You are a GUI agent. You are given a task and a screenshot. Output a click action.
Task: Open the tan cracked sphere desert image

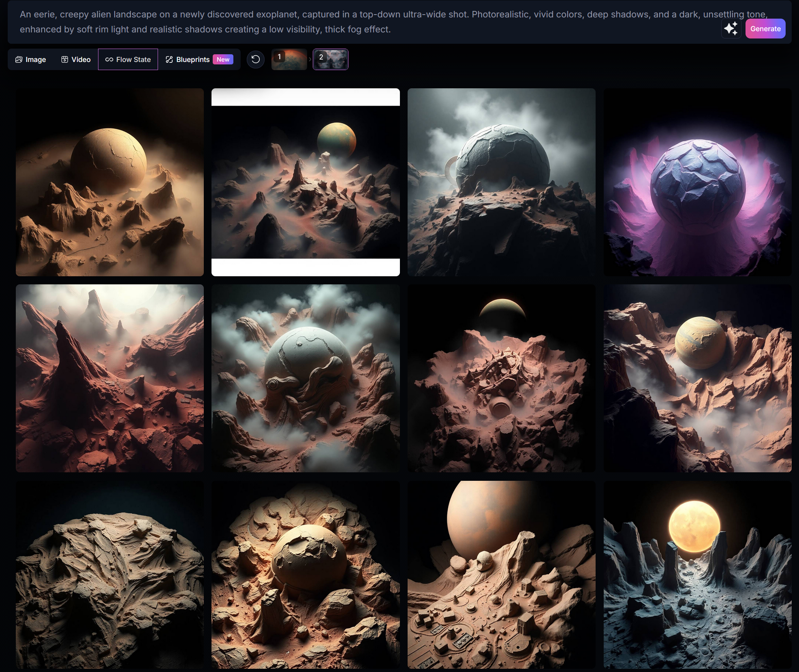point(109,182)
